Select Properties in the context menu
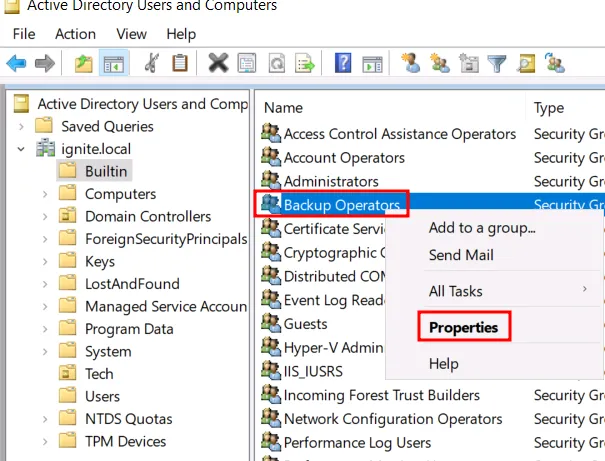The image size is (605, 461). tap(463, 327)
